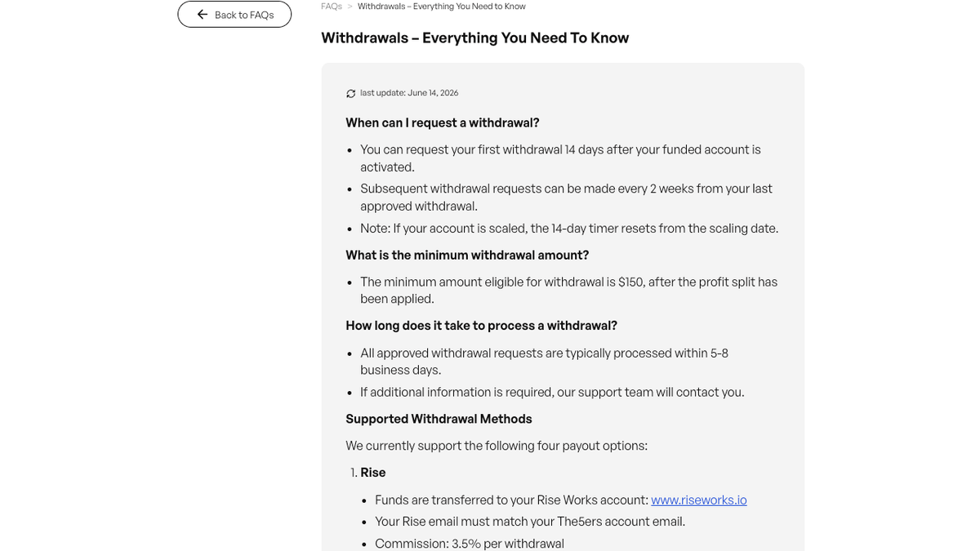Click the 'What is the minimum withdrawal amount?' heading
This screenshot has height=551, width=980.
(x=467, y=255)
